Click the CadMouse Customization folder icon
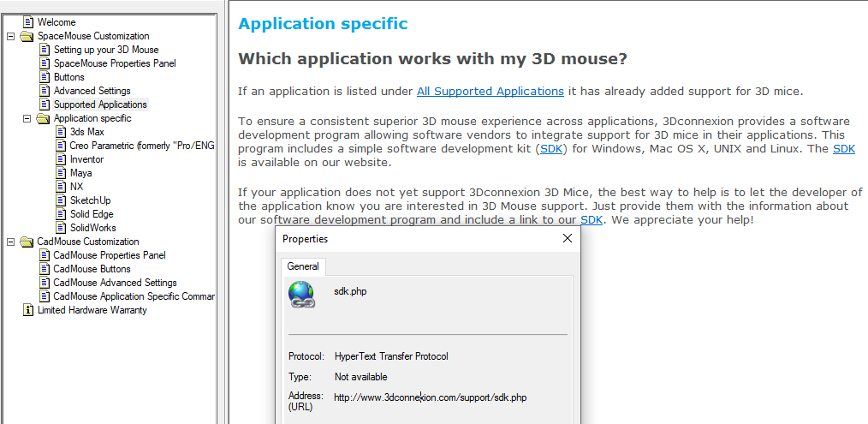The image size is (868, 424). coord(26,242)
